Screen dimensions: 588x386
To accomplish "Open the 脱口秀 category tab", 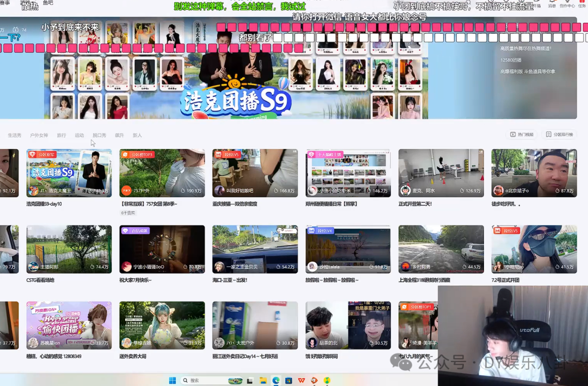I will click(x=100, y=136).
